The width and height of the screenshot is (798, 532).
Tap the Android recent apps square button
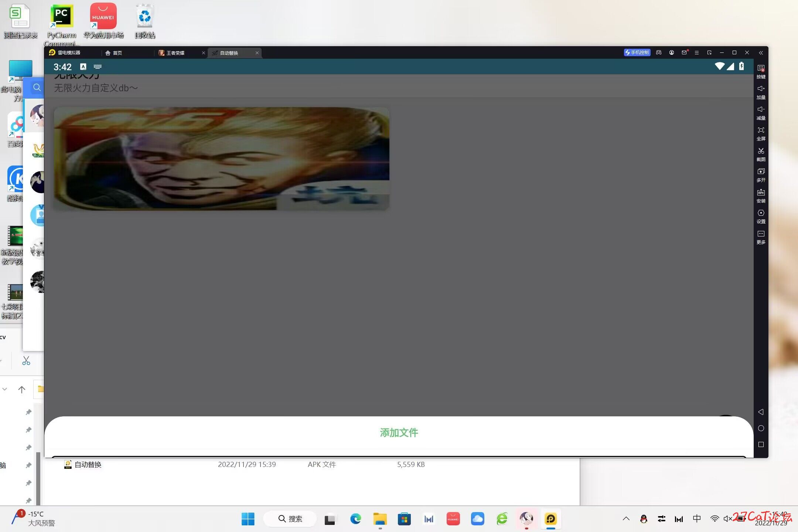(x=761, y=444)
